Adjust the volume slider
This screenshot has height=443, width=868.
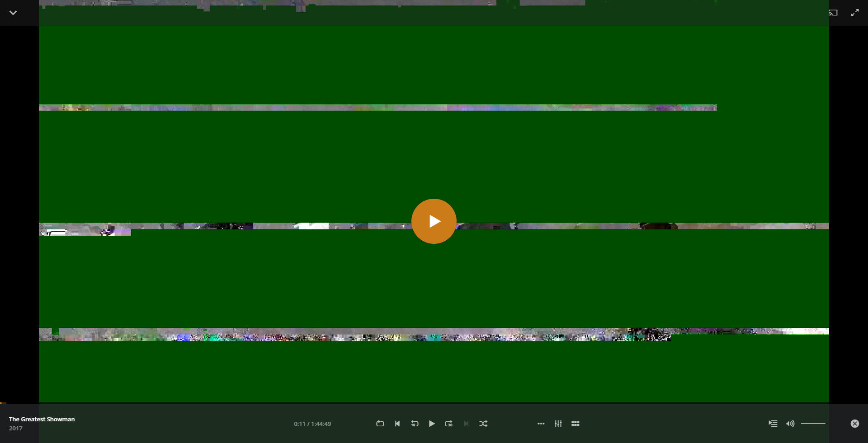tap(813, 424)
